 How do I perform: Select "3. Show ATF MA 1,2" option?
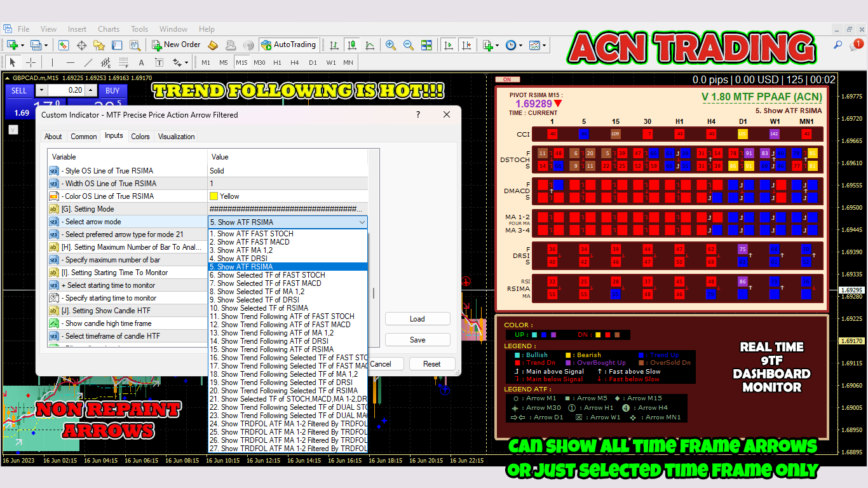click(x=288, y=250)
